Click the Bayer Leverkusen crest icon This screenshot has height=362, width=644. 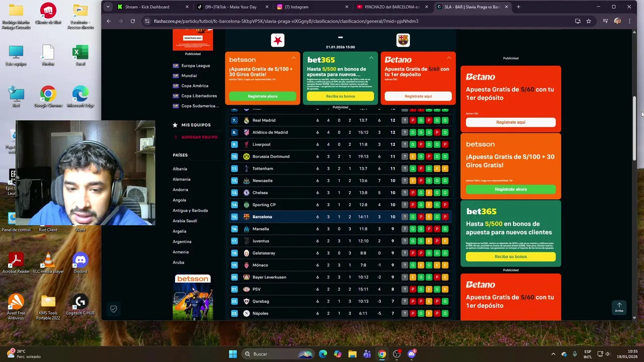[x=247, y=277]
